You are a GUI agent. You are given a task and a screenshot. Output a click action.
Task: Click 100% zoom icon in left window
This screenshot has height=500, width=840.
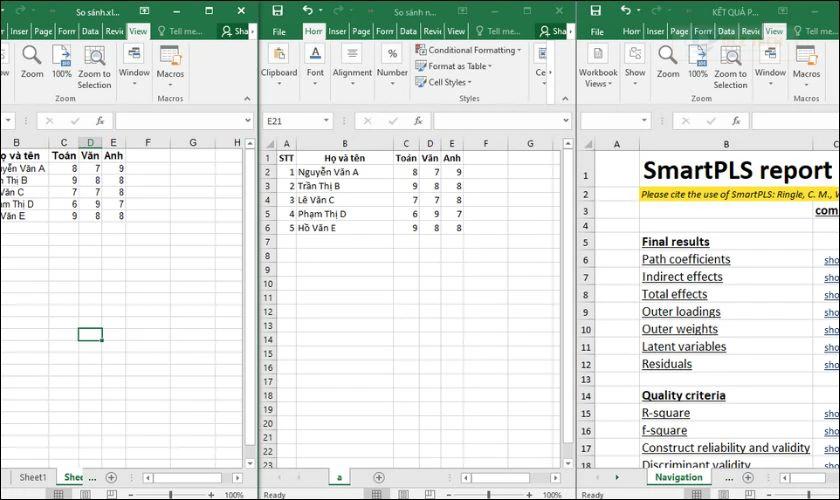pyautogui.click(x=62, y=62)
